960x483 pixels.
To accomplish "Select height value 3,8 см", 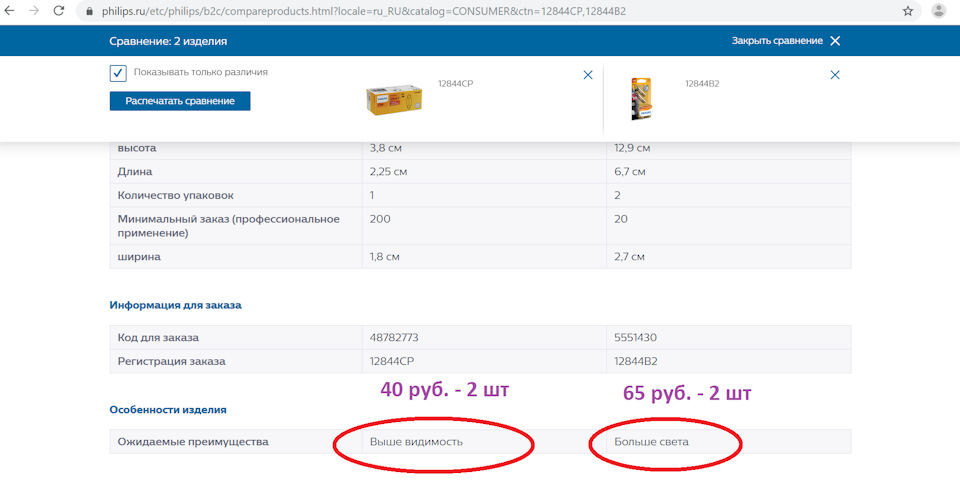I will pos(386,148).
